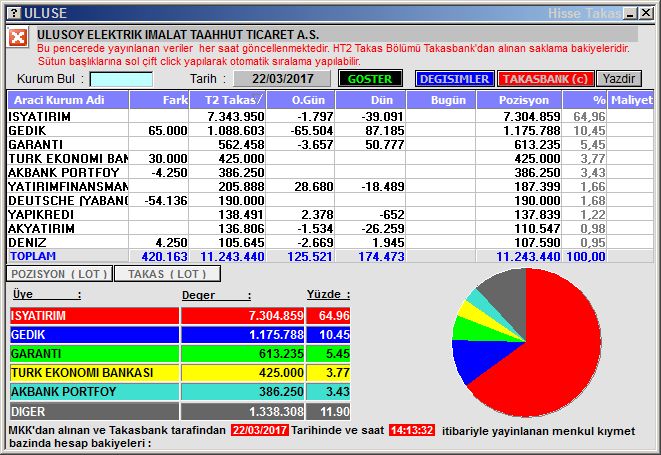
Task: Click the TOPLAM totals row label
Action: point(33,256)
